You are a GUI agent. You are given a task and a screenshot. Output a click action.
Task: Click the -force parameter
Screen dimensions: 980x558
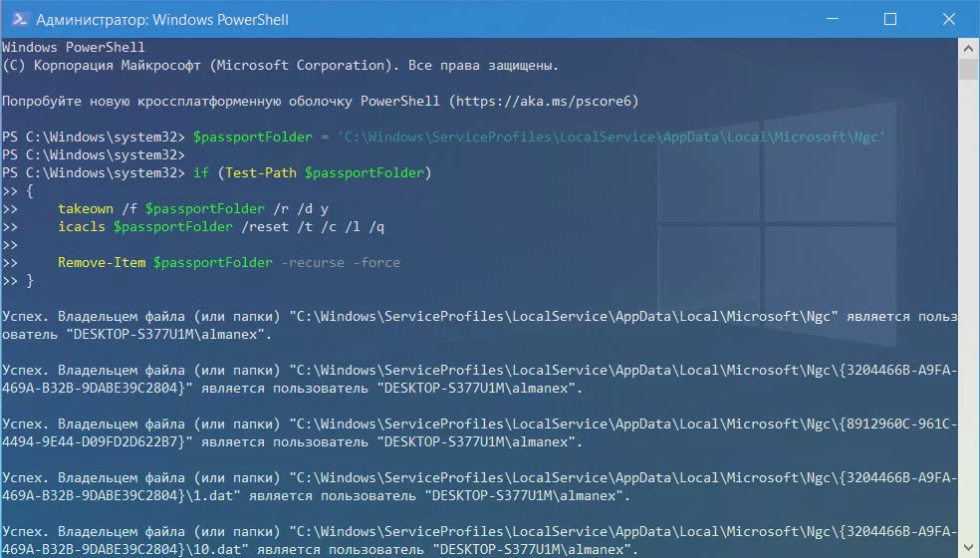[376, 262]
